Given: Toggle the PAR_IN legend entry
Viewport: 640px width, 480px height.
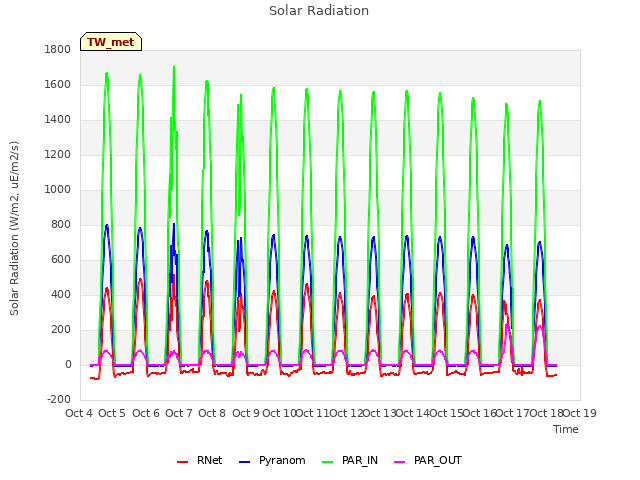Looking at the screenshot, I should (x=350, y=461).
